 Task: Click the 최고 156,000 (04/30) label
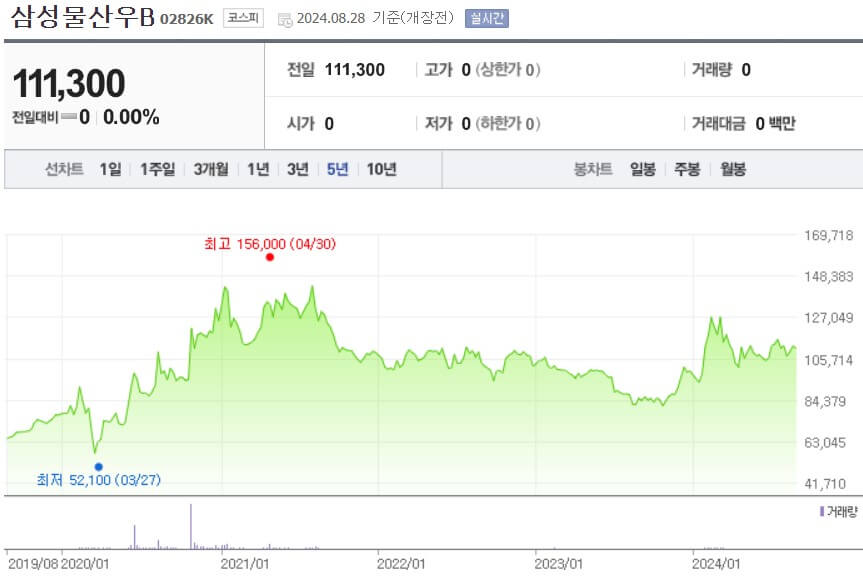pos(270,244)
